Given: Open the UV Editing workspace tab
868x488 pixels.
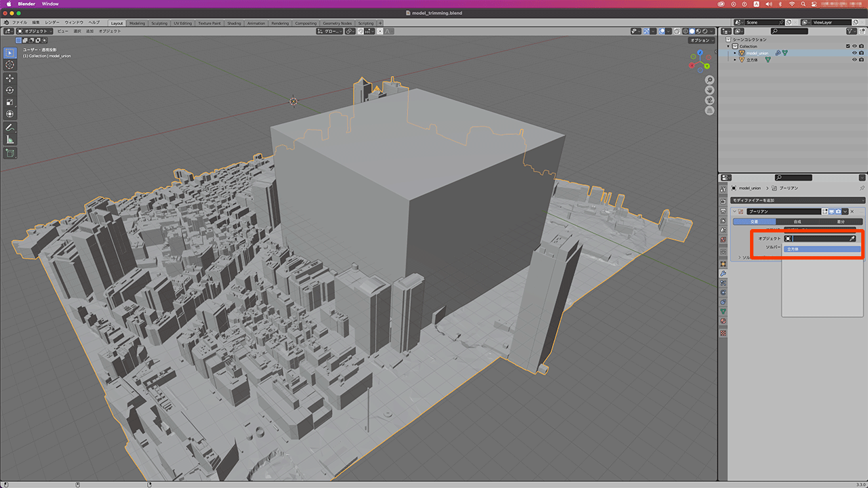Looking at the screenshot, I should point(183,23).
